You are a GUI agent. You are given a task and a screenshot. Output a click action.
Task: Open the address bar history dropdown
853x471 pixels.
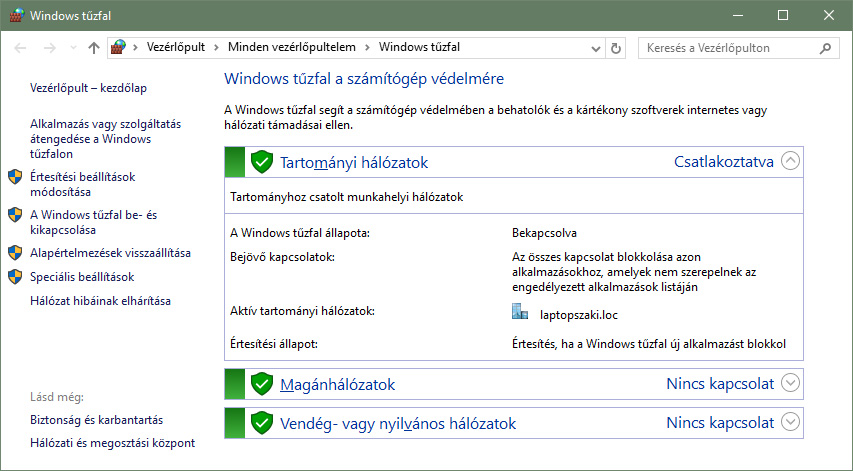(597, 47)
